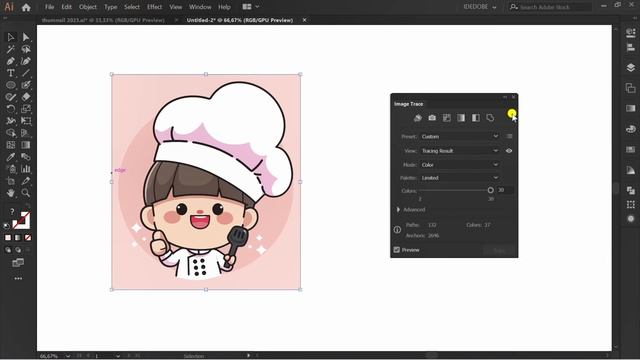The image size is (640, 360).
Task: Select the Column Graph tool
Action: (26, 169)
